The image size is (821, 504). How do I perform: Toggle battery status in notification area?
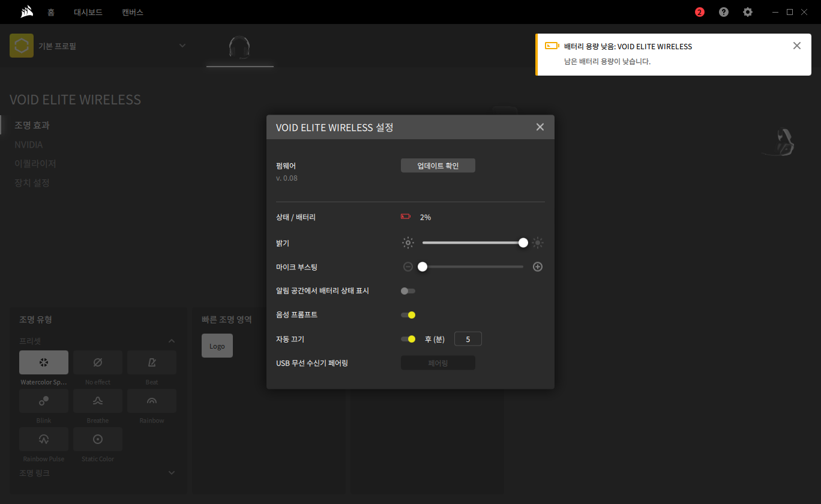(x=408, y=291)
